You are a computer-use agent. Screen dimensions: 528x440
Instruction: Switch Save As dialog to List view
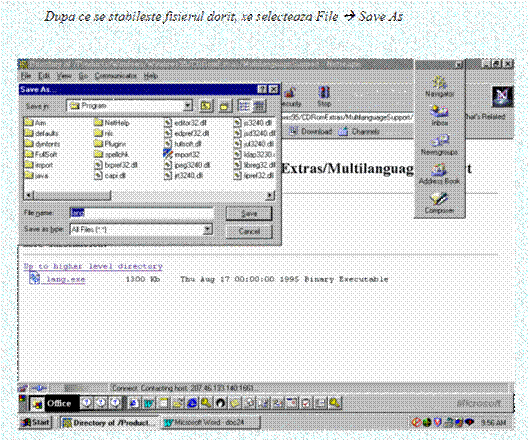pos(244,106)
